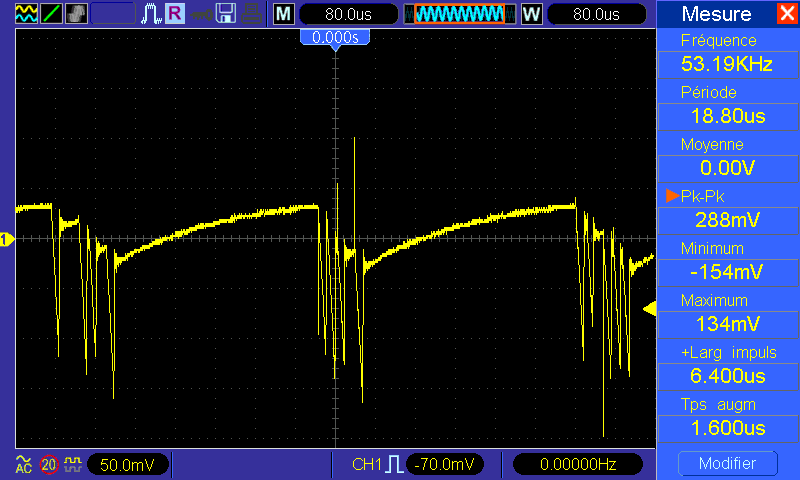Click the W window timebase icon

(x=531, y=14)
